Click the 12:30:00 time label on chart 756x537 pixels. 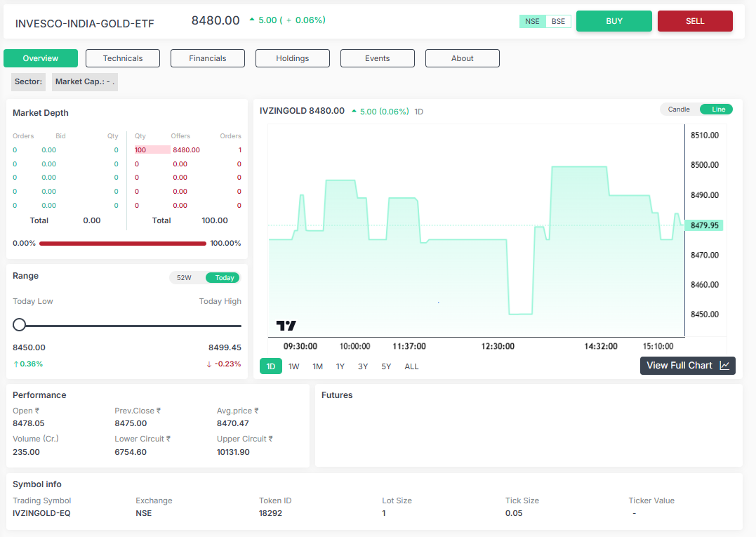point(498,346)
